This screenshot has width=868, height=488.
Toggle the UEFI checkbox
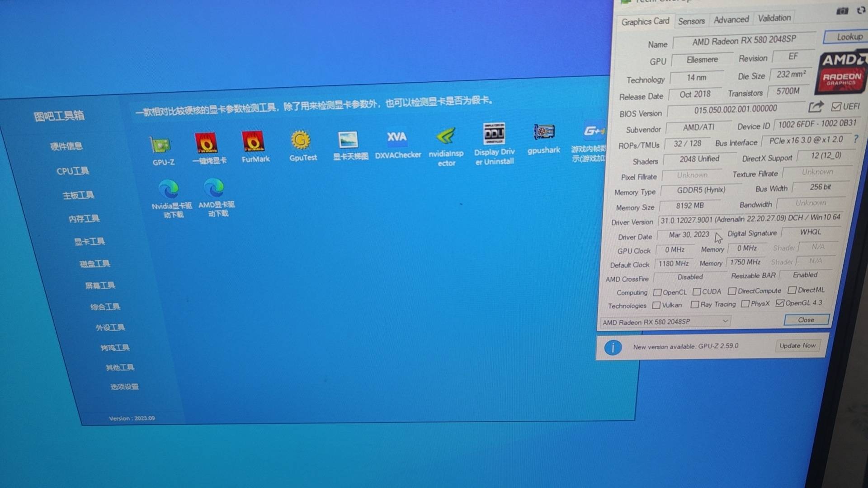point(836,107)
